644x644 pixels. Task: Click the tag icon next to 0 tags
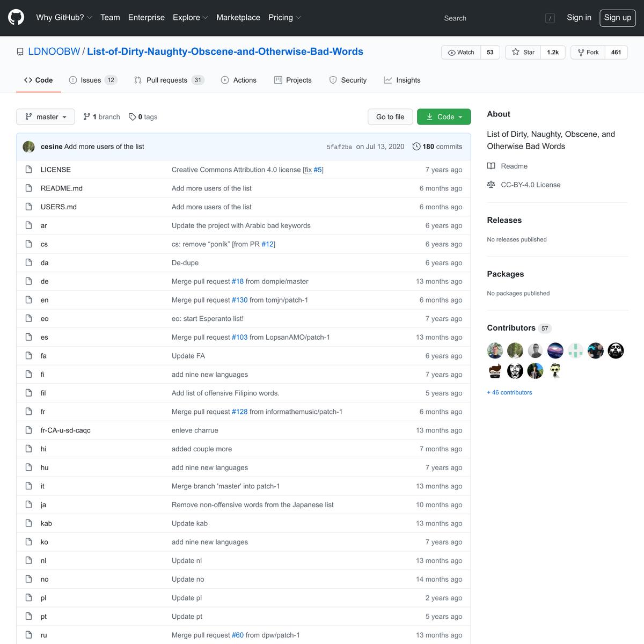pyautogui.click(x=132, y=117)
